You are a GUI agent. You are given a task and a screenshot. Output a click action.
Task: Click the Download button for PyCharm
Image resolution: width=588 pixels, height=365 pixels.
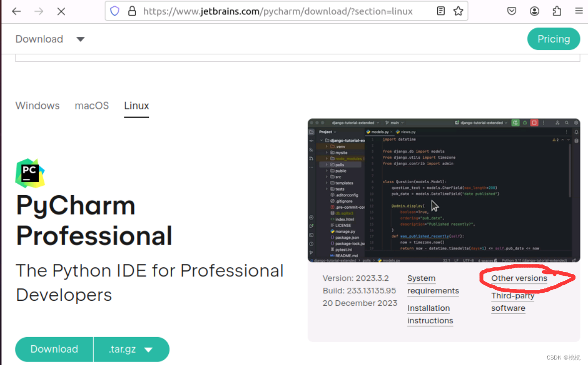point(54,349)
